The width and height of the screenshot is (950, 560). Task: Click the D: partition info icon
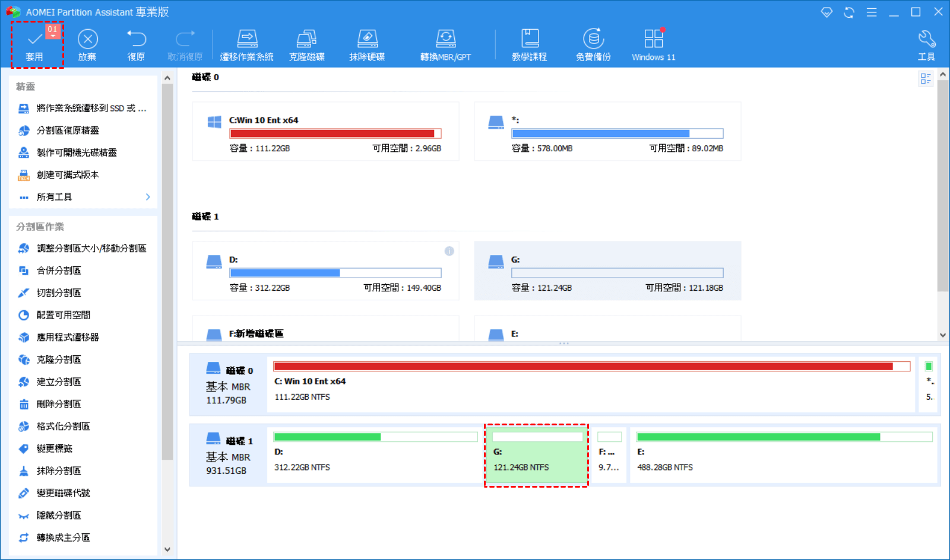coord(449,251)
